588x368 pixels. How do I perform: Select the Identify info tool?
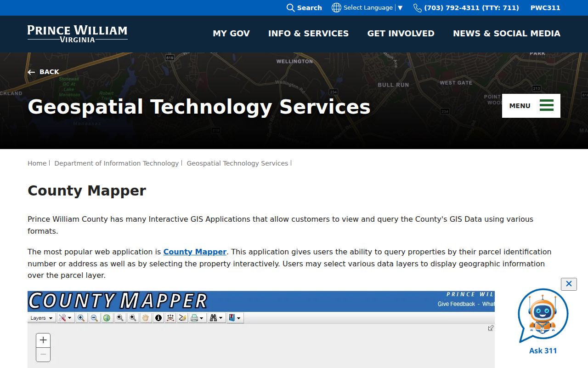coord(158,318)
